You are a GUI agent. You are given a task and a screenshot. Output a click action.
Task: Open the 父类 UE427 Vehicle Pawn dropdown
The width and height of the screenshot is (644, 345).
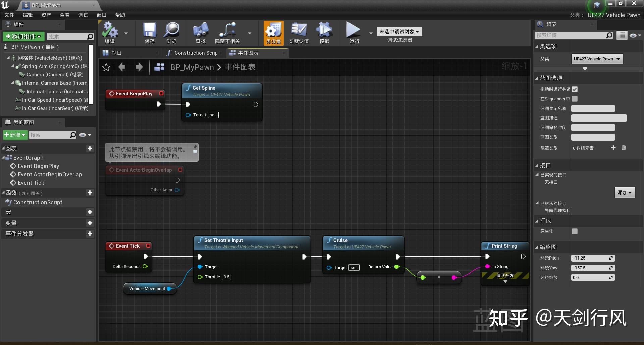[x=597, y=59]
